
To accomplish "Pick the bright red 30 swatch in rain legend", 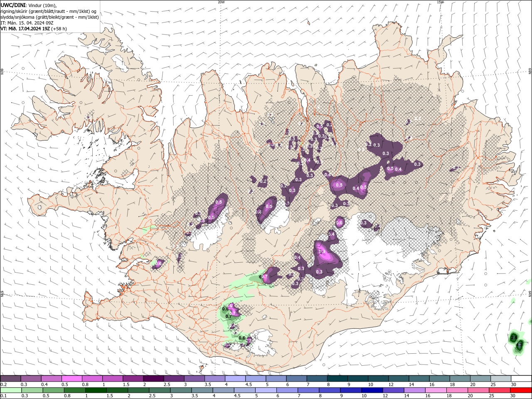I will [521, 390].
